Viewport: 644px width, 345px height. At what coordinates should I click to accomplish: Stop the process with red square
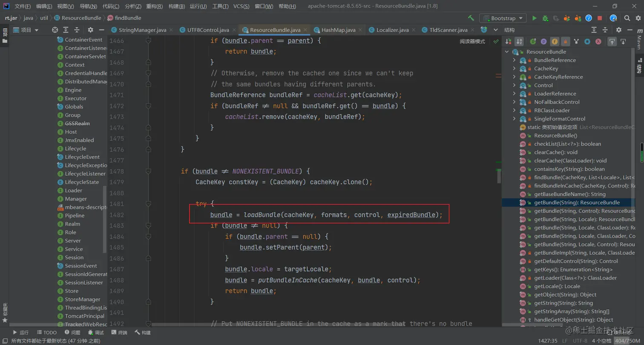600,18
